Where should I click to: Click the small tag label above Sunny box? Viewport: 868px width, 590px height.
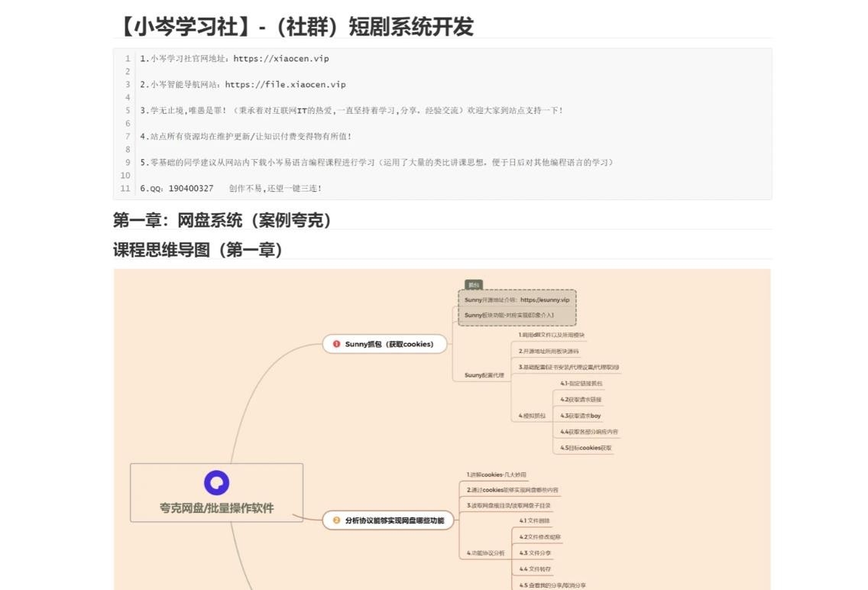click(474, 285)
